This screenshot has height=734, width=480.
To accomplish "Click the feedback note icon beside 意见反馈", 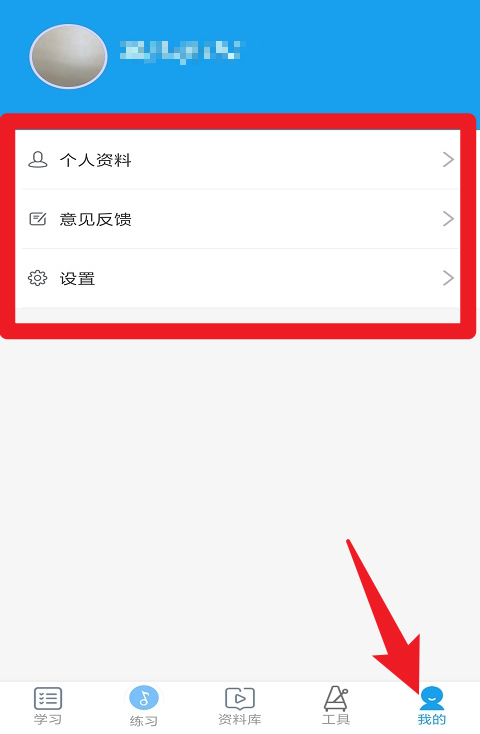I will pyautogui.click(x=37, y=219).
